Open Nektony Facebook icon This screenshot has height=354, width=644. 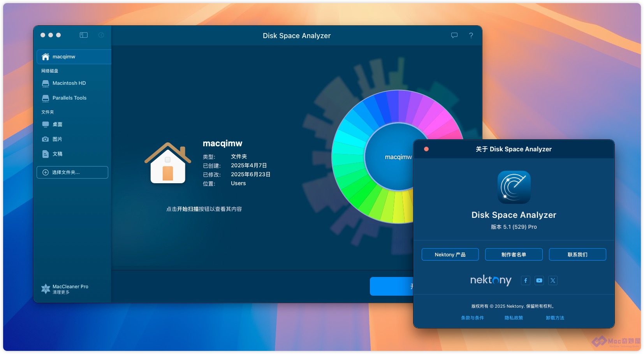tap(526, 280)
